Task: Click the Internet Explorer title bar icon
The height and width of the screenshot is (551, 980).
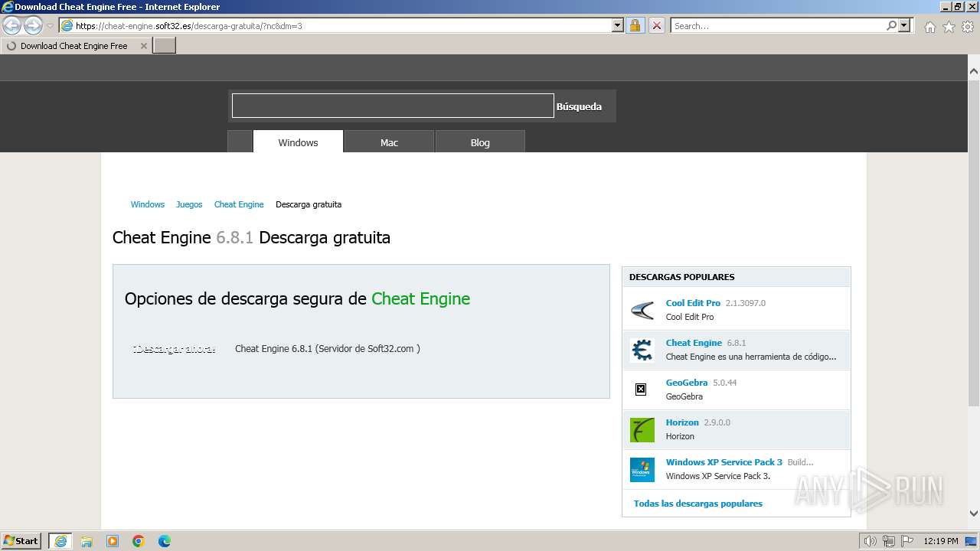Action: click(x=8, y=7)
